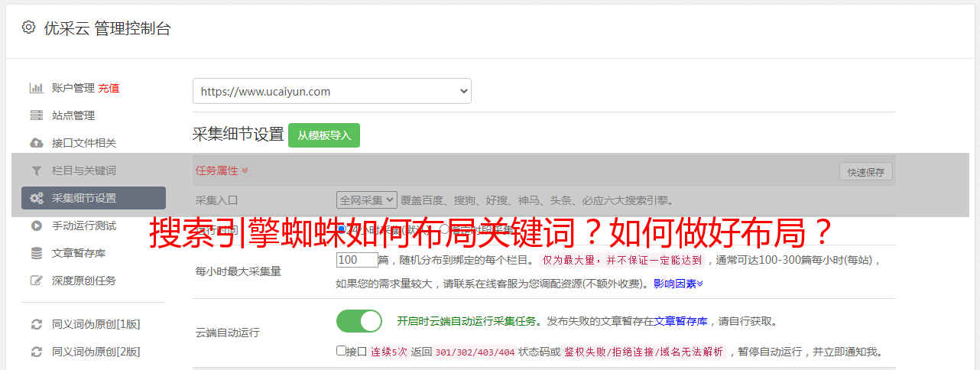Open 接口文件相关 cloud upload icon
980x370 pixels.
36,143
